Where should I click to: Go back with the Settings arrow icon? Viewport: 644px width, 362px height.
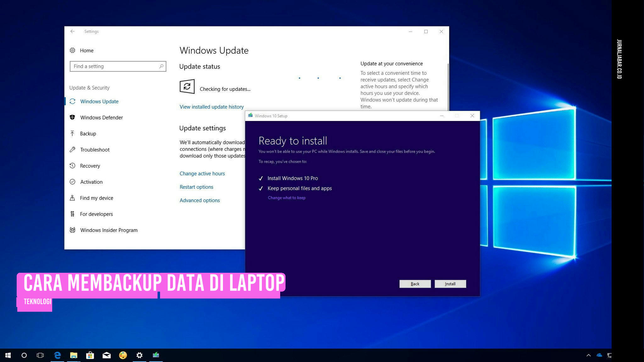click(72, 31)
